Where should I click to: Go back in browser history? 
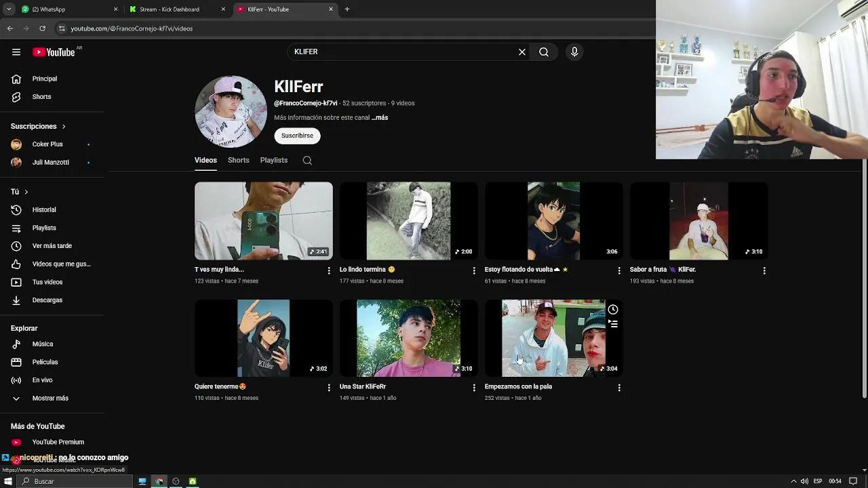9,28
